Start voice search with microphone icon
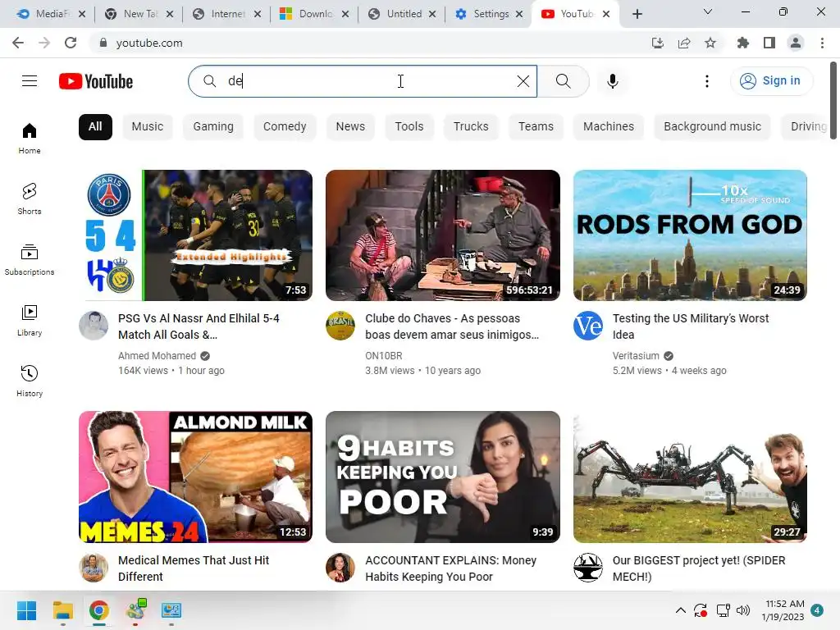Viewport: 840px width, 630px height. [612, 81]
